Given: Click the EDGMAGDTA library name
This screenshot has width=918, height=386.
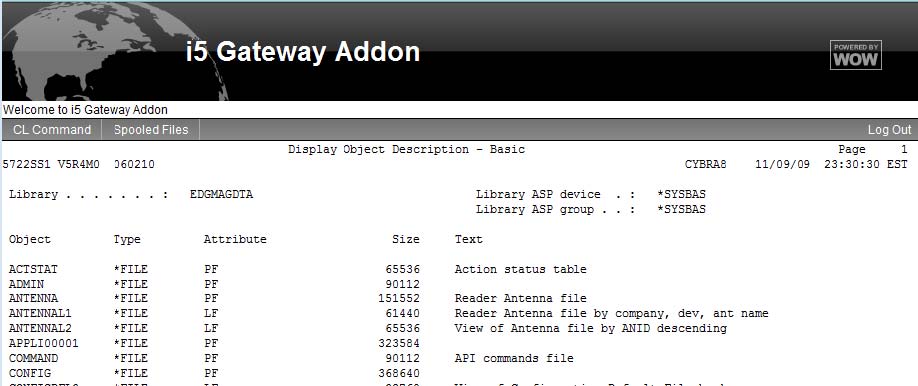Looking at the screenshot, I should click(221, 194).
